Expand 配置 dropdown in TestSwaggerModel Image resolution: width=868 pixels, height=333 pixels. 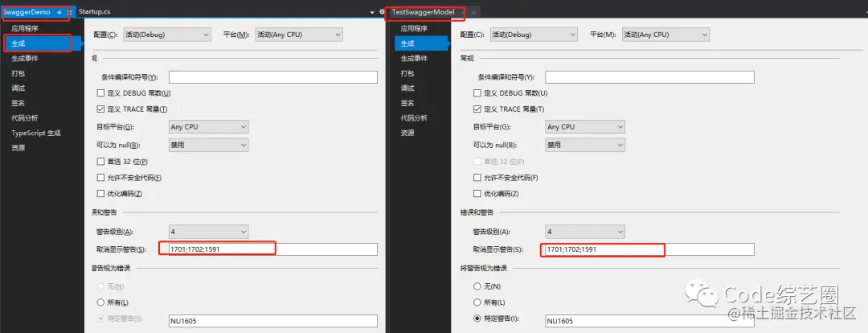533,35
